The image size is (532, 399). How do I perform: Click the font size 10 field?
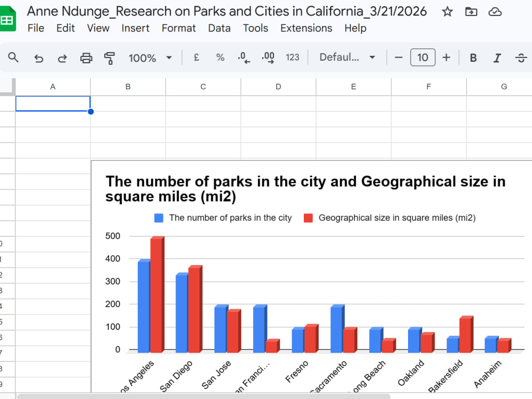(x=422, y=57)
